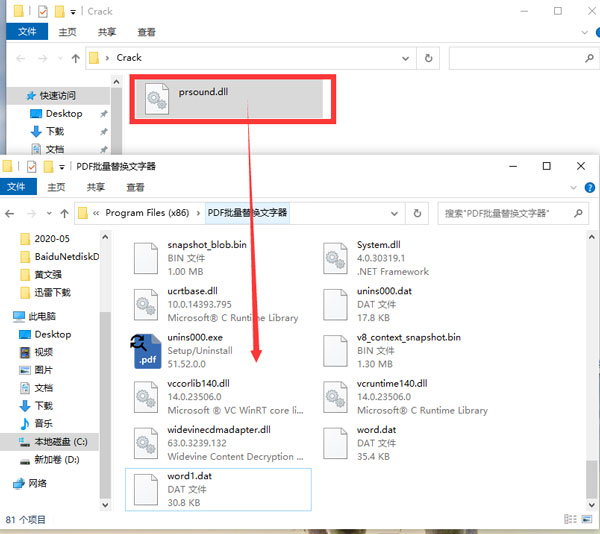Show hidden breadcrumb path in PDF window
The height and width of the screenshot is (534, 600).
pos(96,213)
